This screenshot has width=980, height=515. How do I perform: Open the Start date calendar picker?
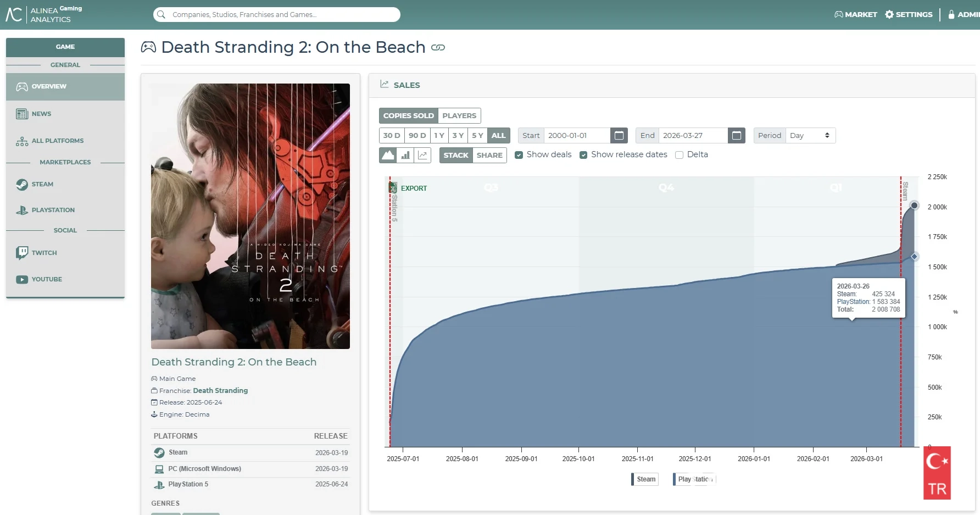619,136
